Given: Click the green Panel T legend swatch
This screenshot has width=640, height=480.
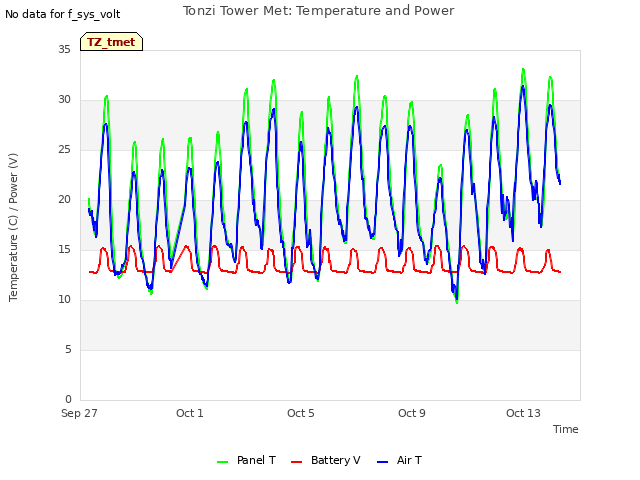Looking at the screenshot, I should pyautogui.click(x=222, y=462).
